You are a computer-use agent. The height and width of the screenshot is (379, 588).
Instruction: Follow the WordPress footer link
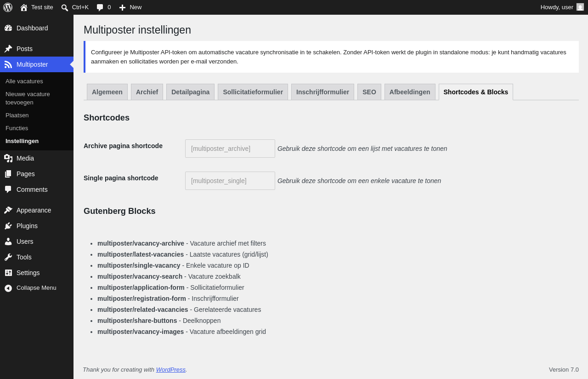click(x=171, y=370)
